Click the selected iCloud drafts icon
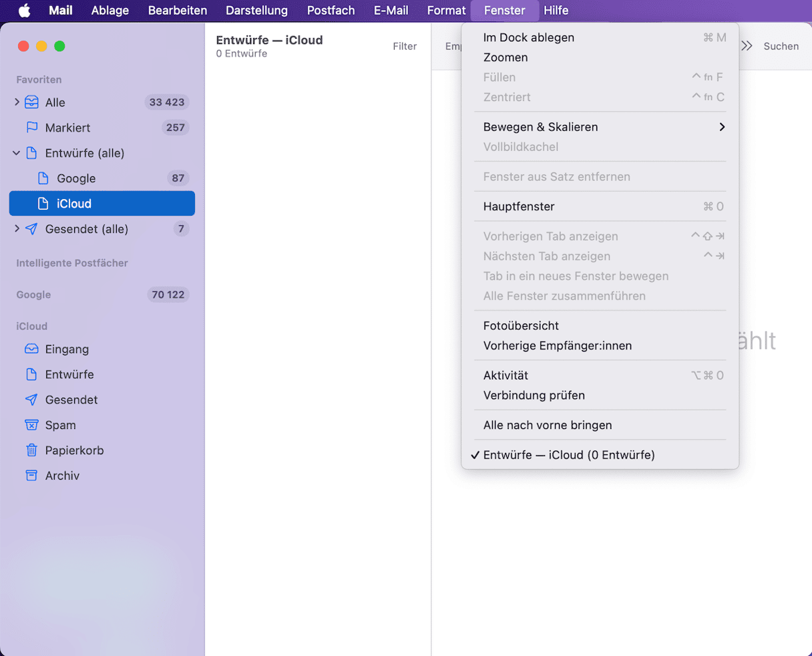Screen dimensions: 812x656 click(x=43, y=204)
